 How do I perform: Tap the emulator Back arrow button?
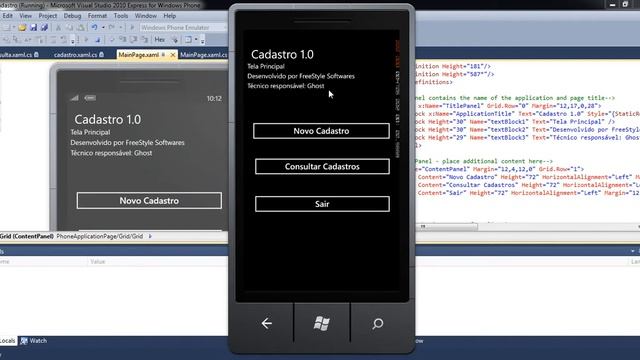(267, 323)
